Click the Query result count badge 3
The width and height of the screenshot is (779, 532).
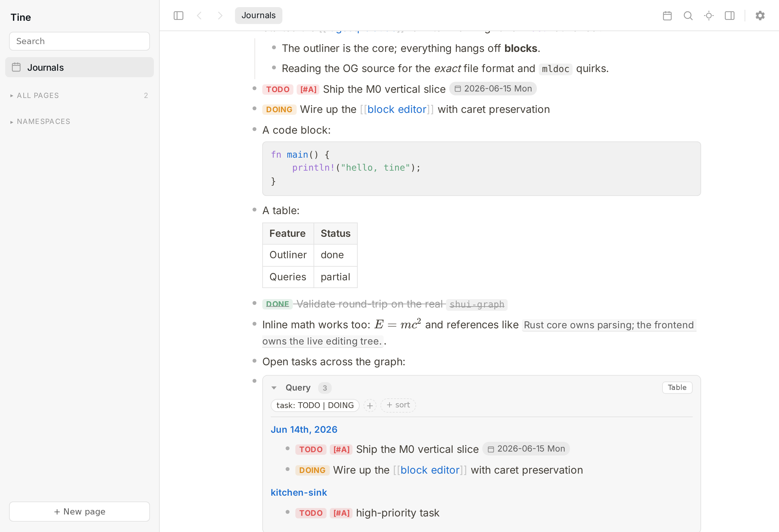click(325, 388)
